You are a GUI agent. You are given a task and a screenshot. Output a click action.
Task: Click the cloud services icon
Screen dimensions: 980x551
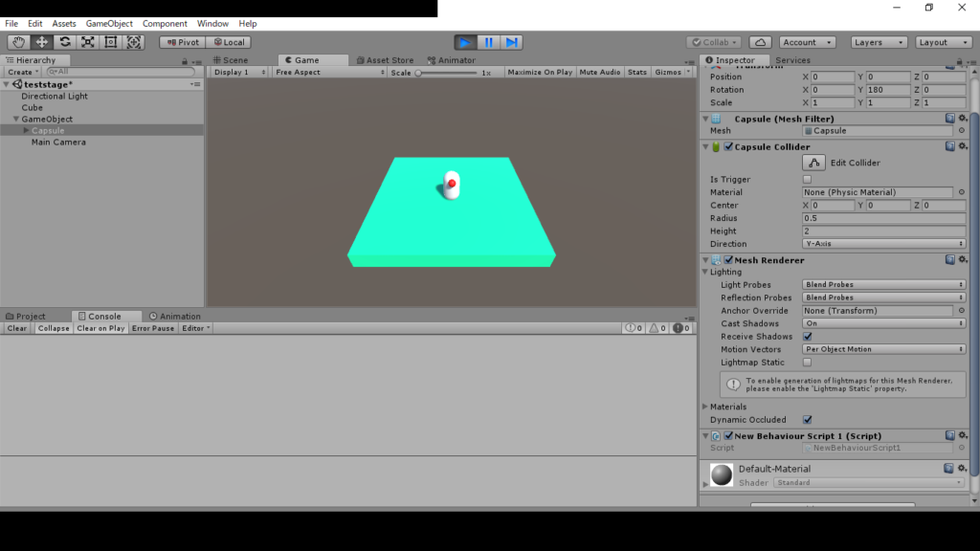pyautogui.click(x=760, y=42)
